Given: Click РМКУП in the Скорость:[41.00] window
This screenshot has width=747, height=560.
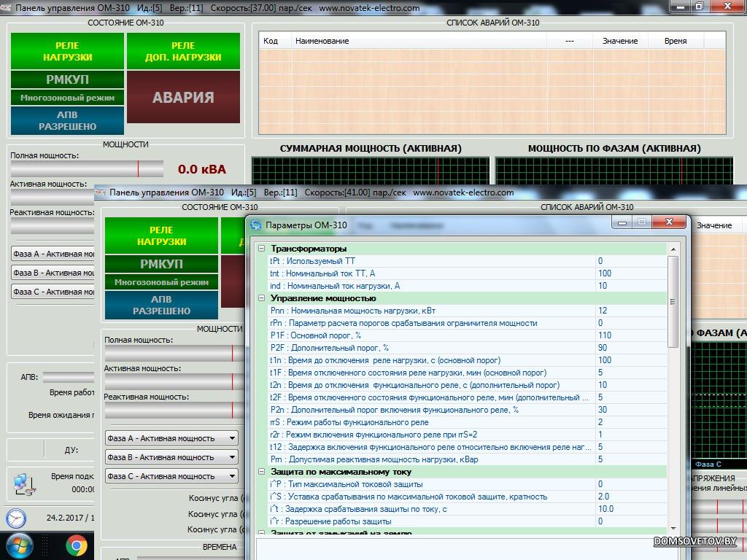Looking at the screenshot, I should pyautogui.click(x=161, y=264).
